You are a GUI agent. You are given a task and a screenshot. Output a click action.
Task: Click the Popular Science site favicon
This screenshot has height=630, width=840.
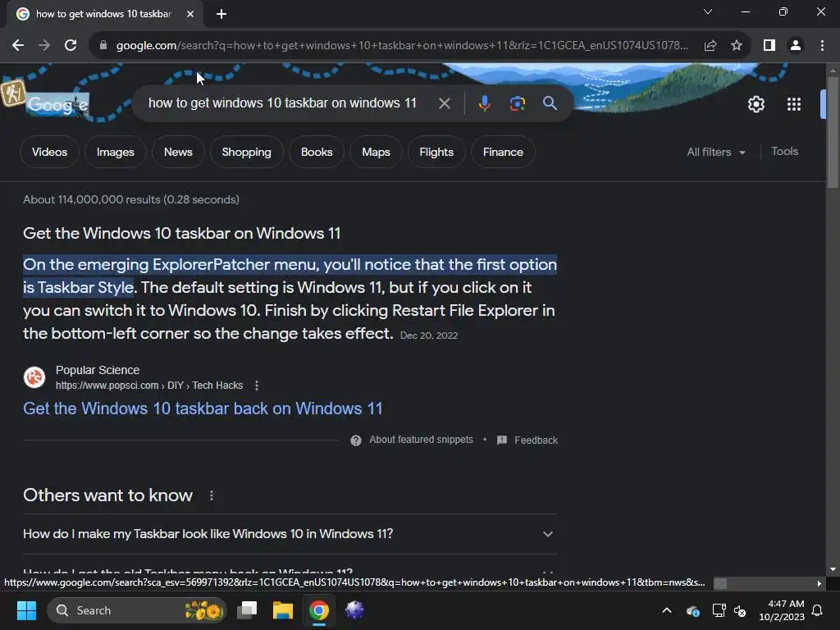coord(34,377)
